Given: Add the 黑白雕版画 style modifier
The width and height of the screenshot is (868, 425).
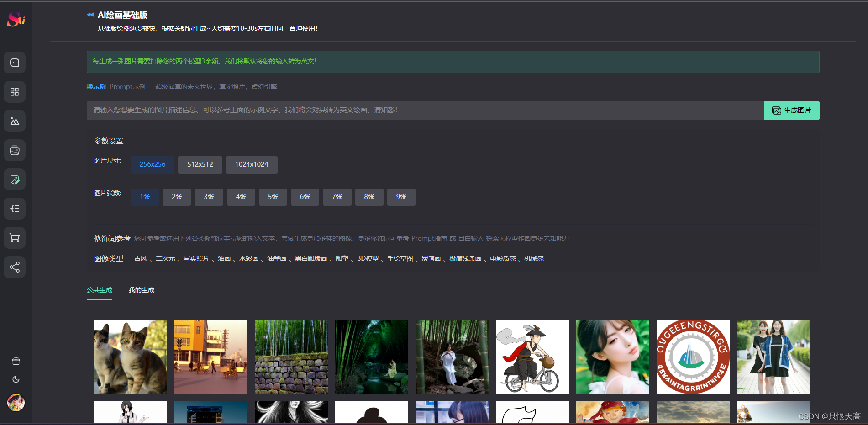Looking at the screenshot, I should pyautogui.click(x=311, y=259).
